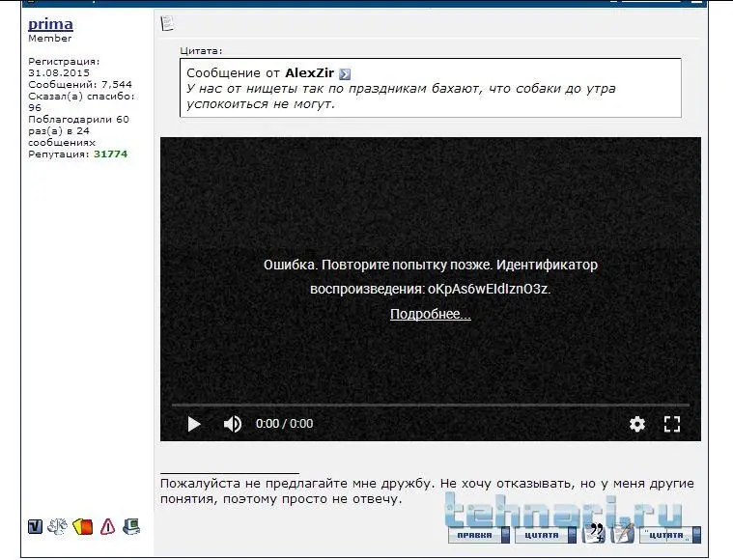Screen dimensions: 733x560
Task: Click the first 'Цитата' quote button
Action: point(546,535)
